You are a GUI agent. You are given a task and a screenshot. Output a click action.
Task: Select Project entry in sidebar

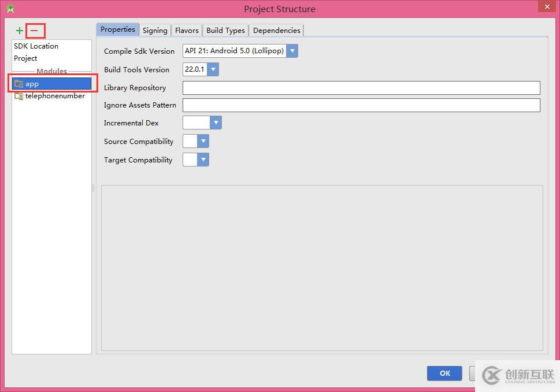tap(25, 58)
